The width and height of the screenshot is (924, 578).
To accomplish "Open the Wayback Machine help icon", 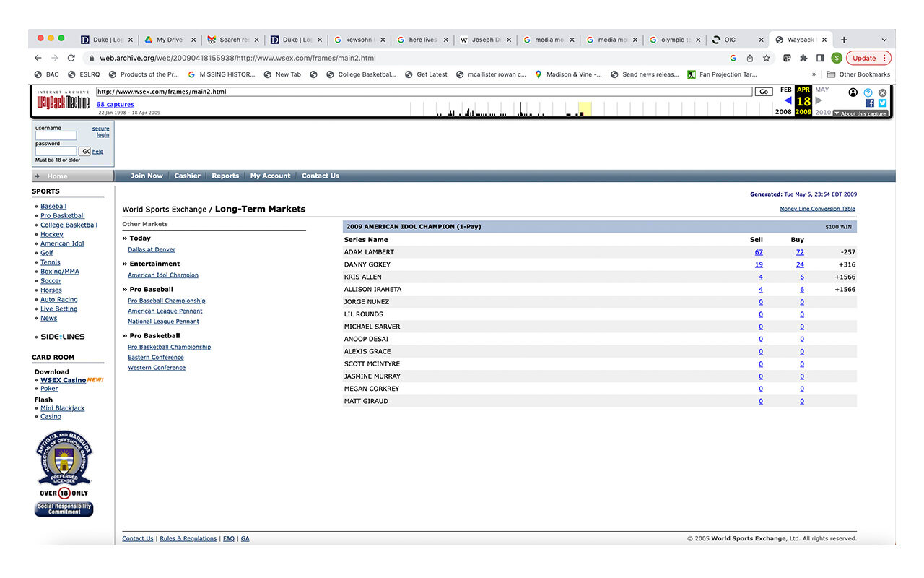I will 868,92.
